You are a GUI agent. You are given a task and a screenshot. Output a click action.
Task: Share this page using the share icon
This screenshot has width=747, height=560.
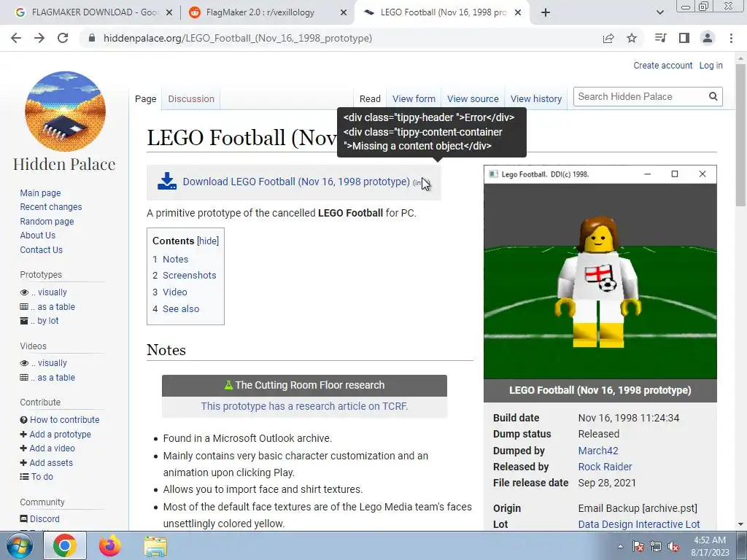[x=608, y=38]
